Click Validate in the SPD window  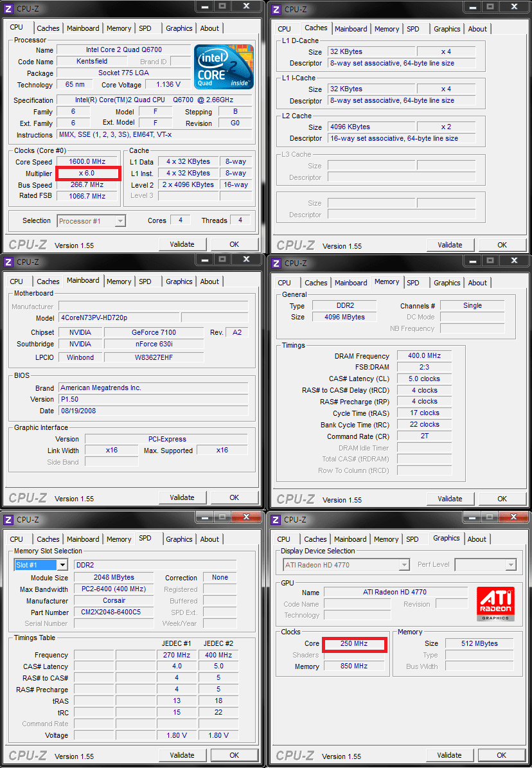pos(182,755)
